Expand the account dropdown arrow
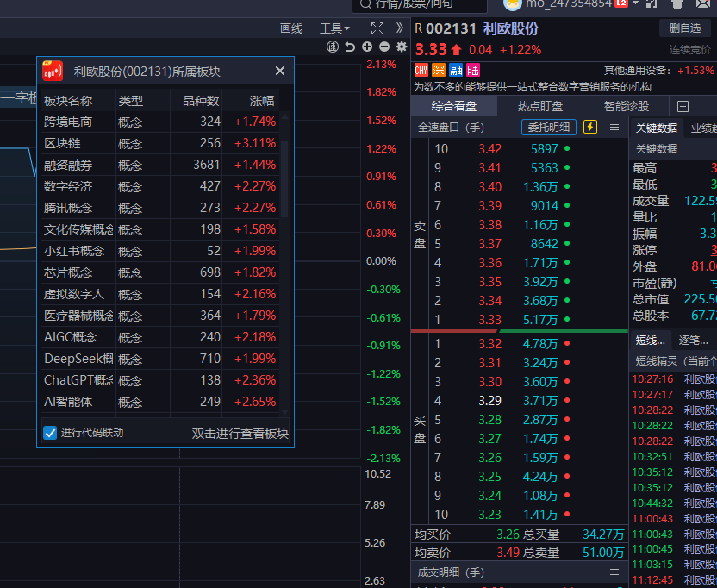This screenshot has width=717, height=588. pyautogui.click(x=636, y=3)
